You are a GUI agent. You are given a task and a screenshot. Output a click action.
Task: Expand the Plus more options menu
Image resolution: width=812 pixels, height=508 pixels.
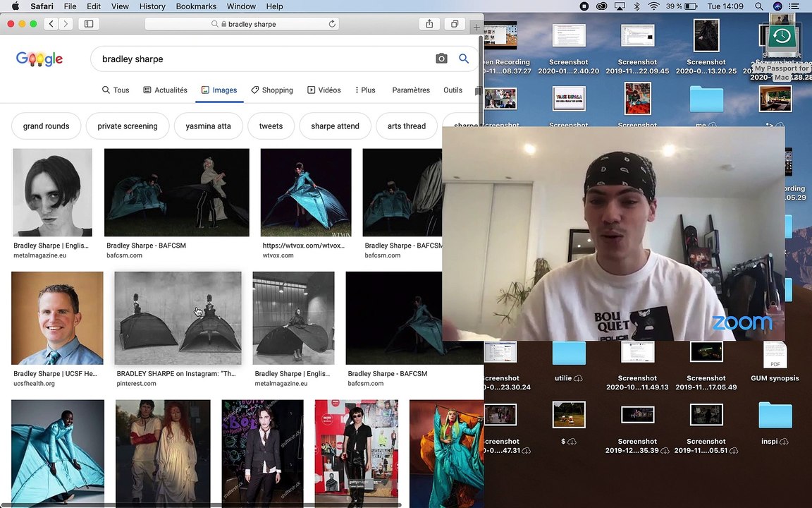tap(365, 90)
